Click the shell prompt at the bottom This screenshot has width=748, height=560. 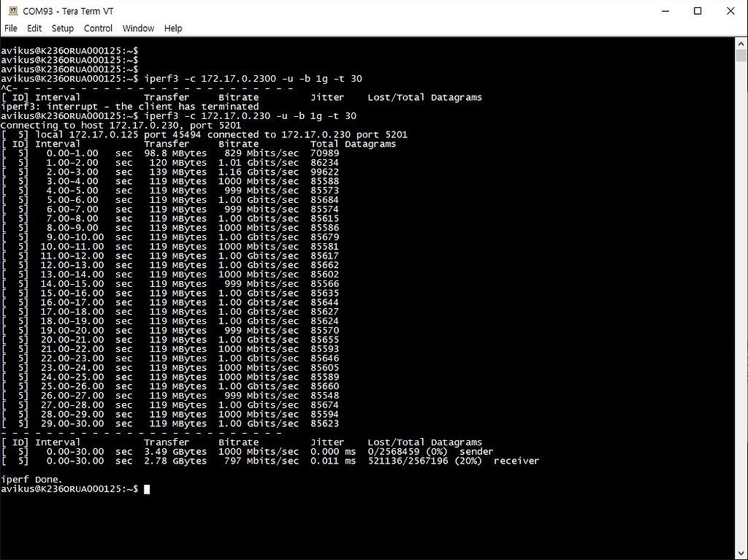(69, 488)
